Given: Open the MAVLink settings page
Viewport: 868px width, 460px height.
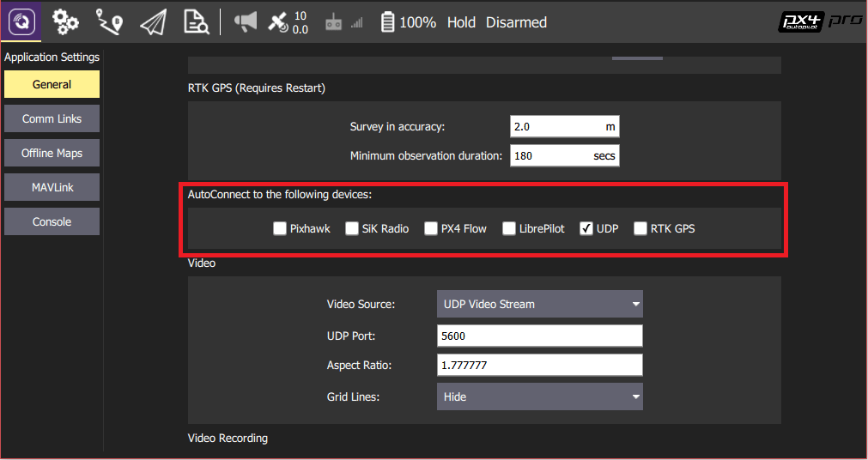Looking at the screenshot, I should [x=52, y=187].
